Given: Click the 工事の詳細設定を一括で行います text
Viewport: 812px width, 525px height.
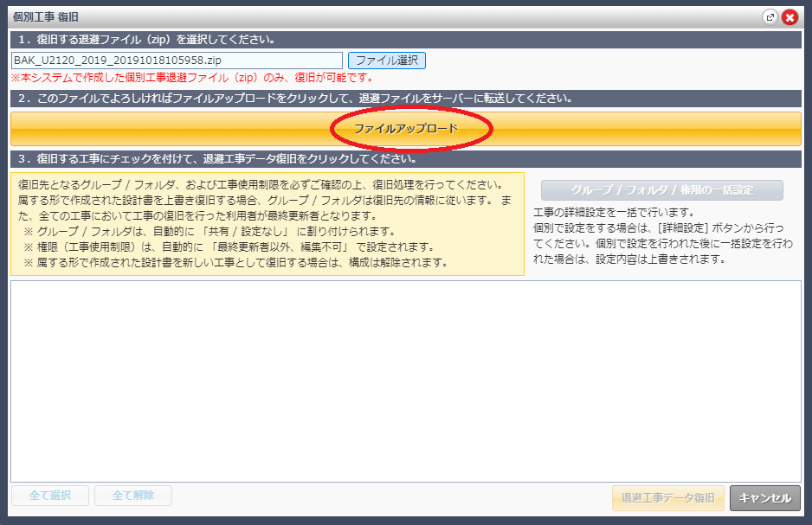Looking at the screenshot, I should [x=614, y=213].
